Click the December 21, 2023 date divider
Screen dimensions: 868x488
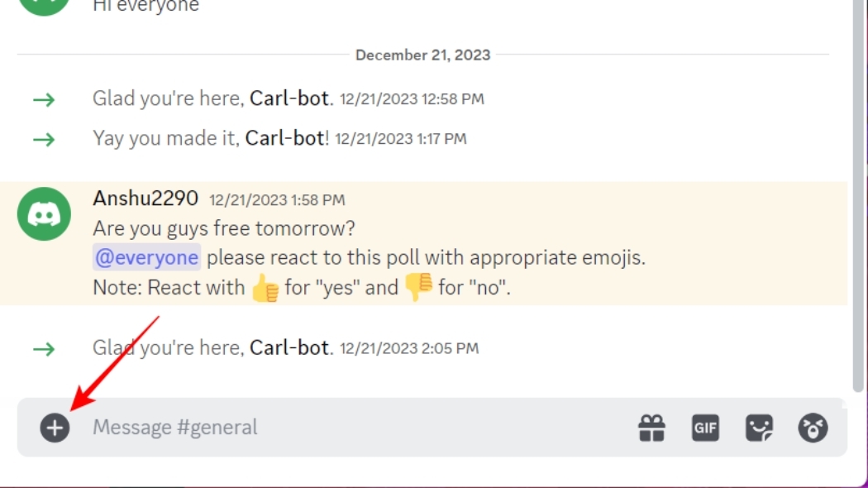pos(422,55)
